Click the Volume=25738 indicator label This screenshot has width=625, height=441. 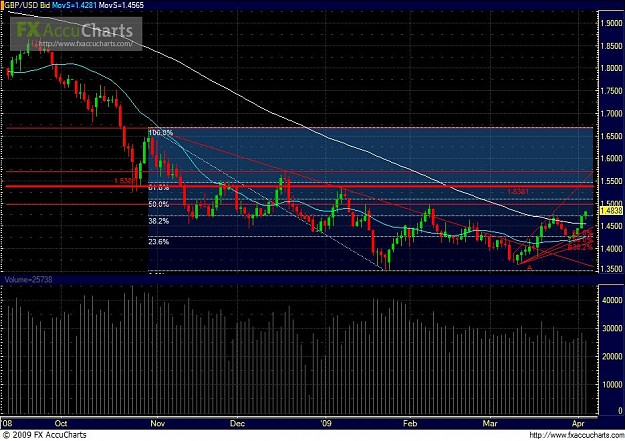[x=28, y=280]
